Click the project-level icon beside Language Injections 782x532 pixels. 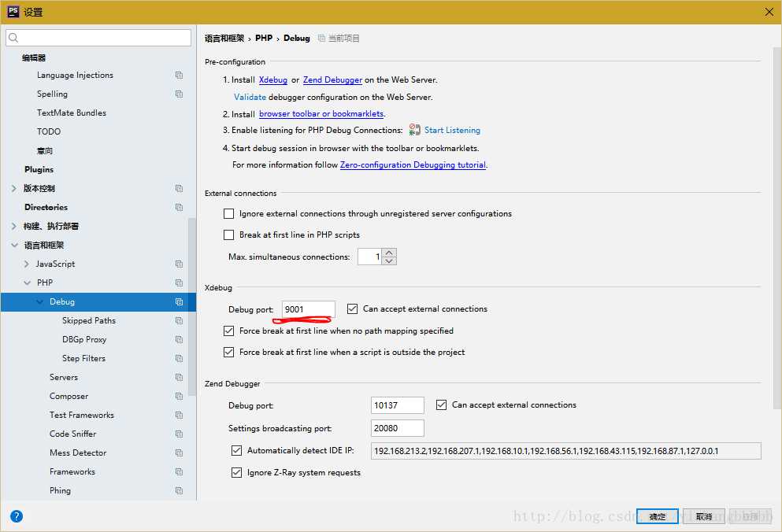click(x=179, y=76)
